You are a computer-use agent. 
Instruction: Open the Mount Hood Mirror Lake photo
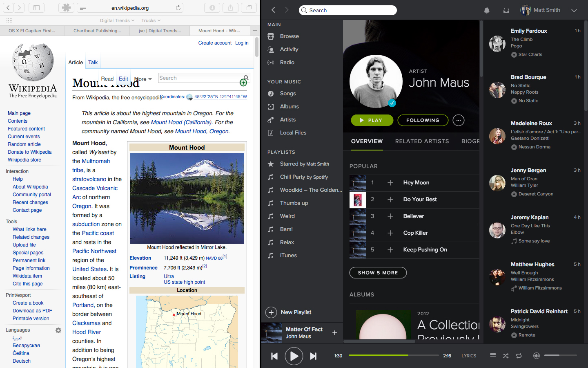(187, 198)
